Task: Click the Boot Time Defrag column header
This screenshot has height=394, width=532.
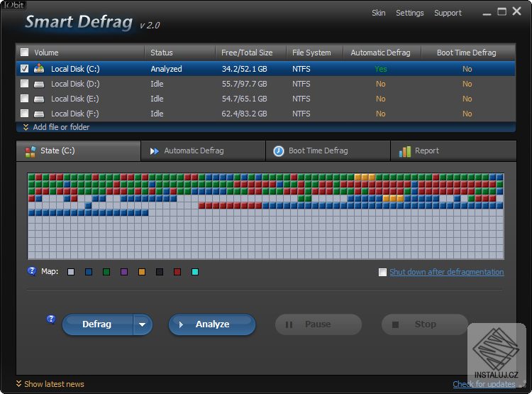Action: (468, 53)
